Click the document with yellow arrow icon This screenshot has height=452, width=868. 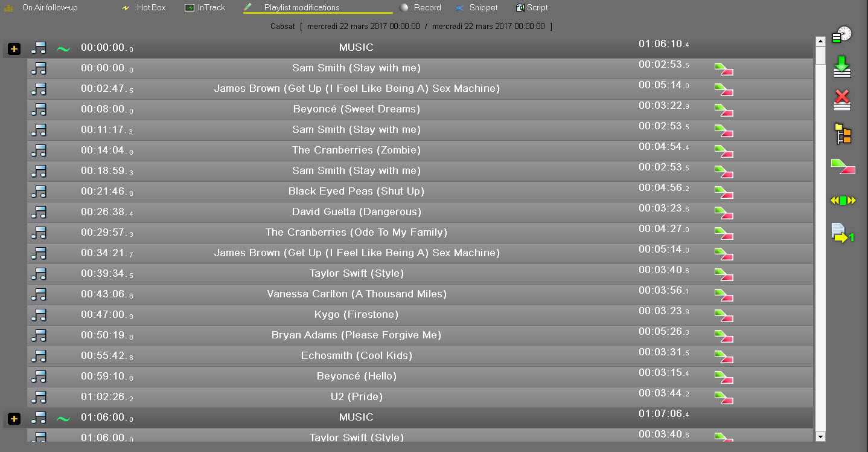click(842, 233)
